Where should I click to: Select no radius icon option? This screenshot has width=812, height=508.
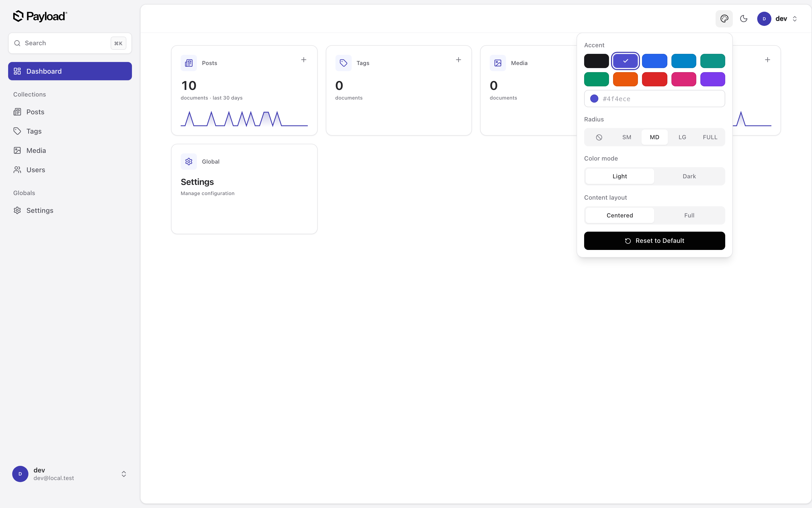599,137
